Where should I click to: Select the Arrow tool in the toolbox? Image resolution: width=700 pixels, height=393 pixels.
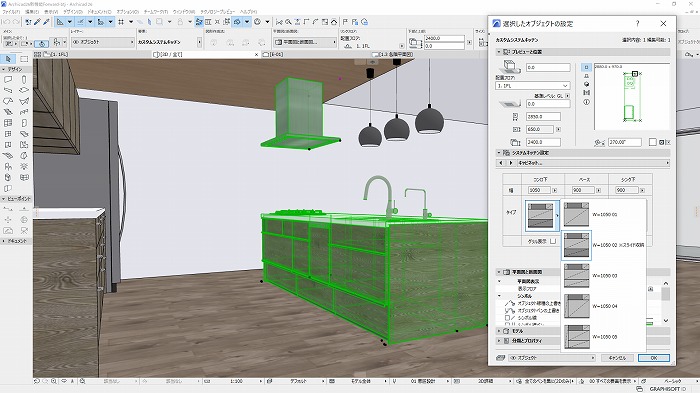pos(8,59)
